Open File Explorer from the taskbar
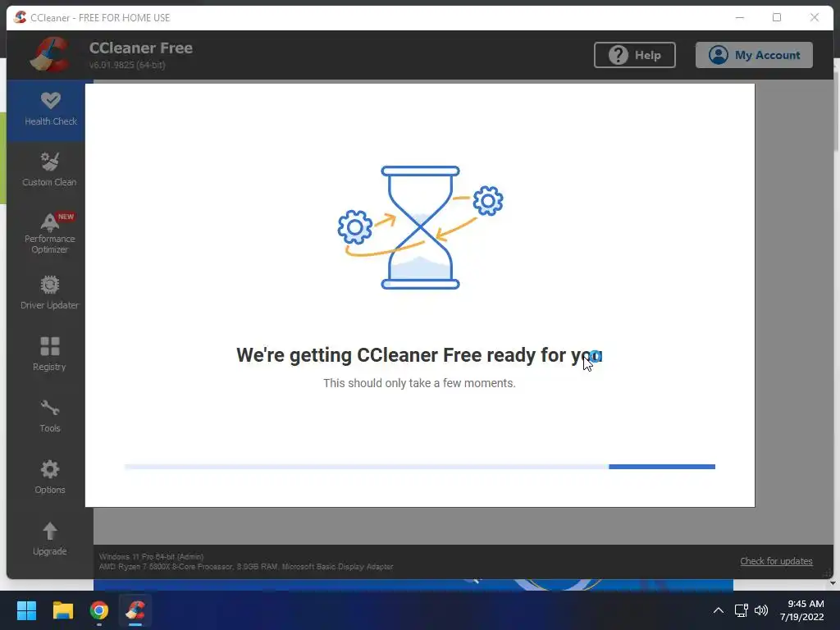The height and width of the screenshot is (630, 840). [62, 610]
